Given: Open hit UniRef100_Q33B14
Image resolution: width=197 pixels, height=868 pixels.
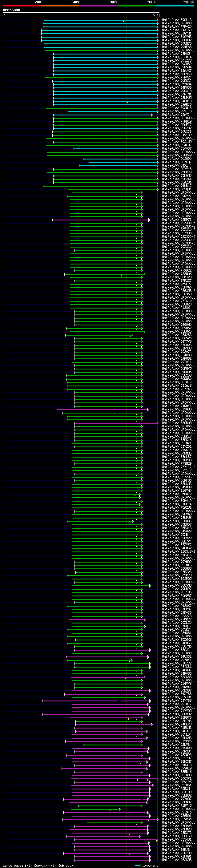Looking at the screenshot, I should coord(177,57).
